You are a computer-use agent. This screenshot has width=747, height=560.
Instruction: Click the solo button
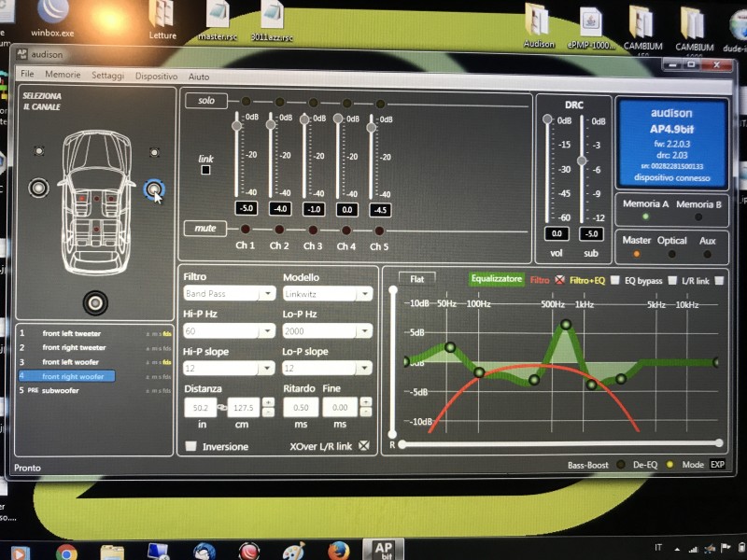[x=206, y=101]
